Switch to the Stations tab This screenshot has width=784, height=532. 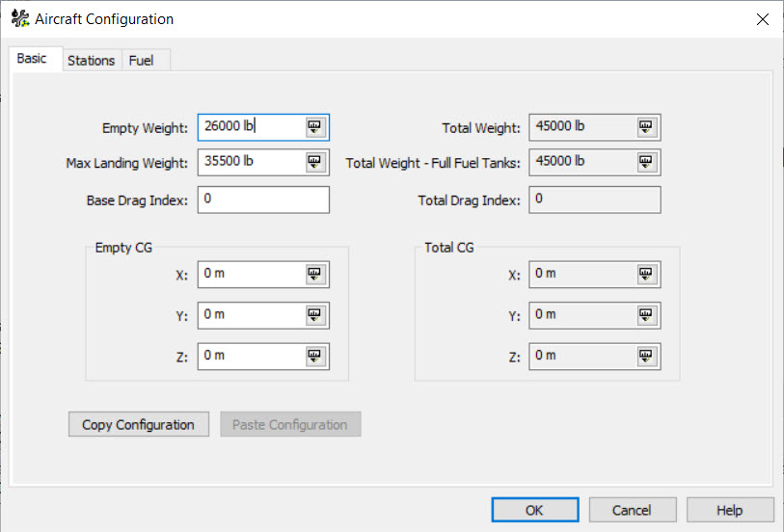91,60
